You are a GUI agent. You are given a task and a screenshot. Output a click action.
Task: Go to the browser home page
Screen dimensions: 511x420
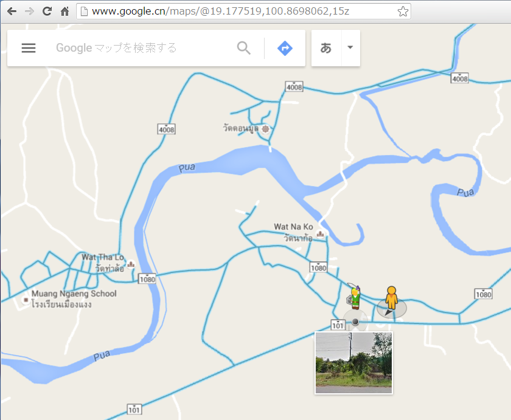[x=65, y=12]
